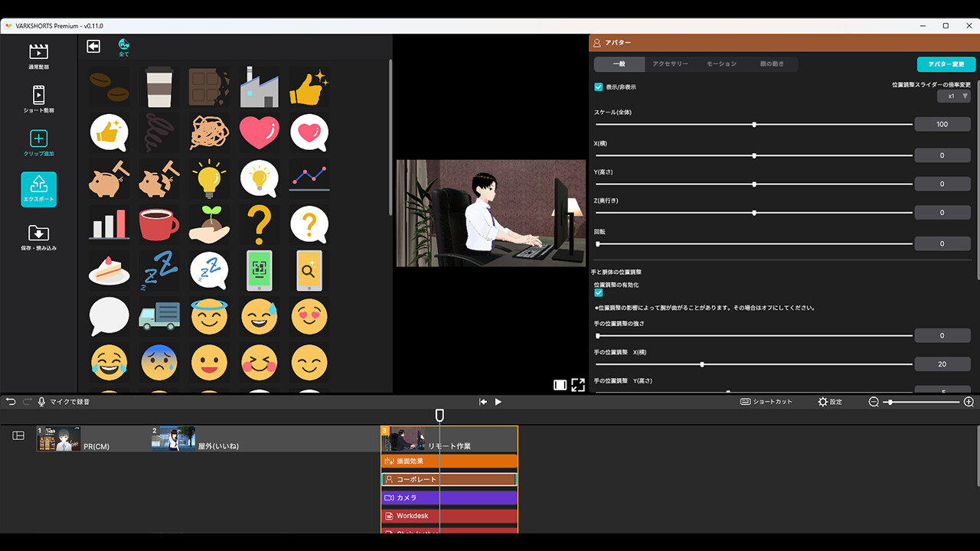This screenshot has height=551, width=980.
Task: Switch to the アクセサリー tab
Action: (670, 64)
